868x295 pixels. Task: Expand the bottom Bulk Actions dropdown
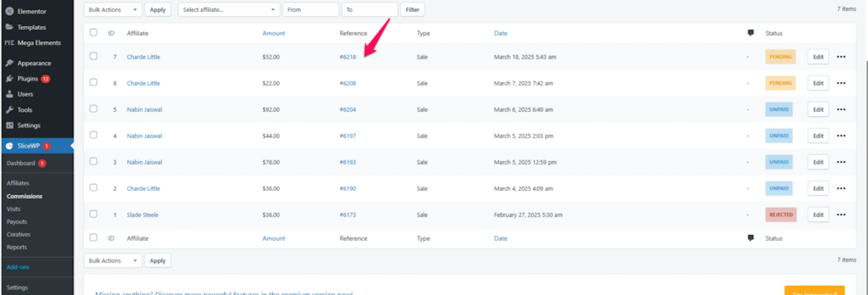pyautogui.click(x=113, y=261)
